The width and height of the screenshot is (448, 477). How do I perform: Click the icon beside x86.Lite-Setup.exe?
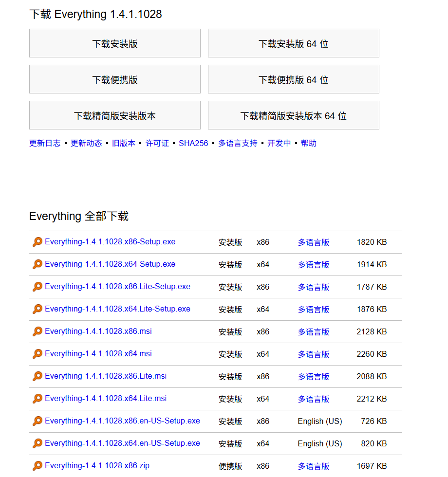point(37,287)
